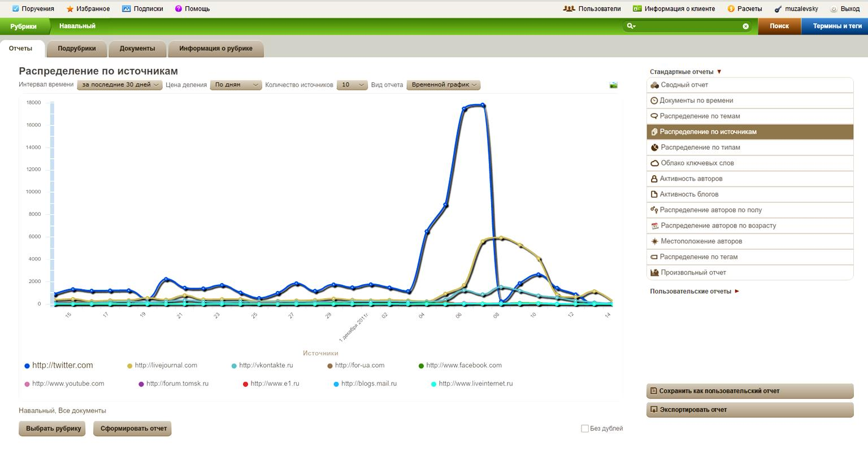Toggle for-ua.com series in chart legend
This screenshot has height=452, width=868.
pos(356,366)
